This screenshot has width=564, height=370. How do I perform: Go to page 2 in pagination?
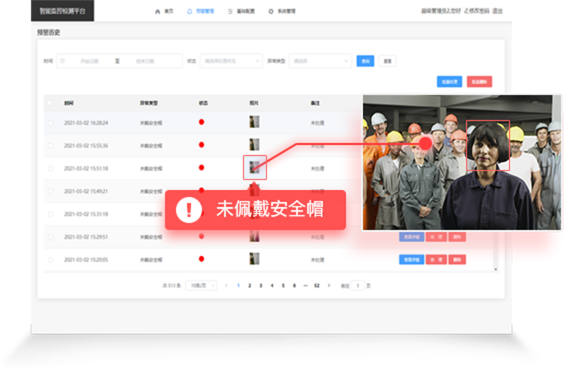tap(250, 286)
